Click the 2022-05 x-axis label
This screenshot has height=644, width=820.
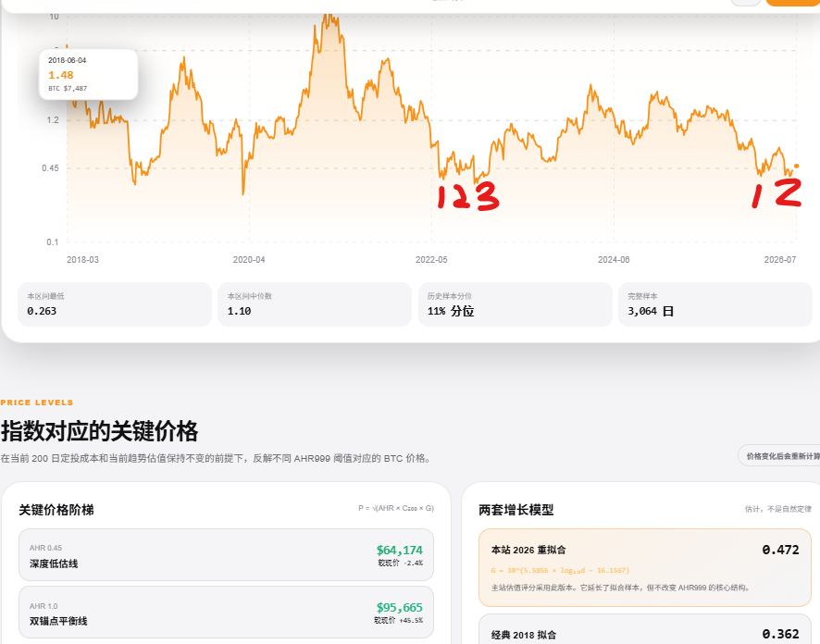coord(431,260)
